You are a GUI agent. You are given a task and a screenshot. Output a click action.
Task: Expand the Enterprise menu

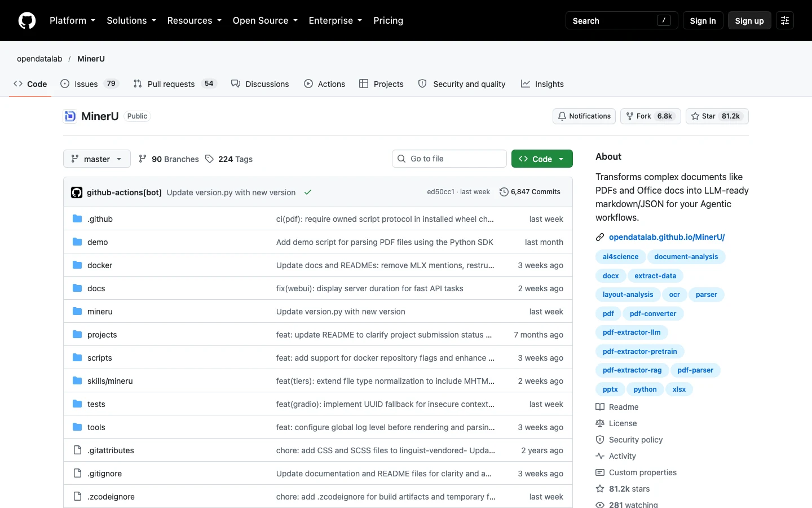pyautogui.click(x=336, y=20)
